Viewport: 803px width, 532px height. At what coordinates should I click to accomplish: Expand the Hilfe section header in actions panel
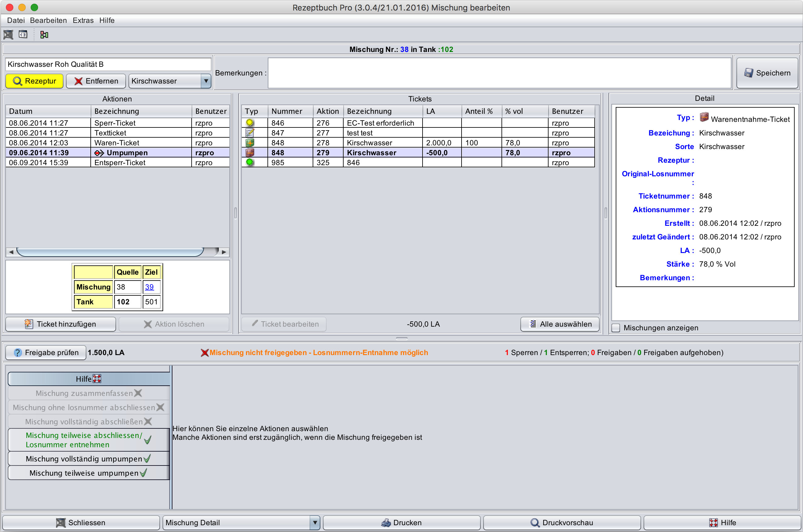88,379
